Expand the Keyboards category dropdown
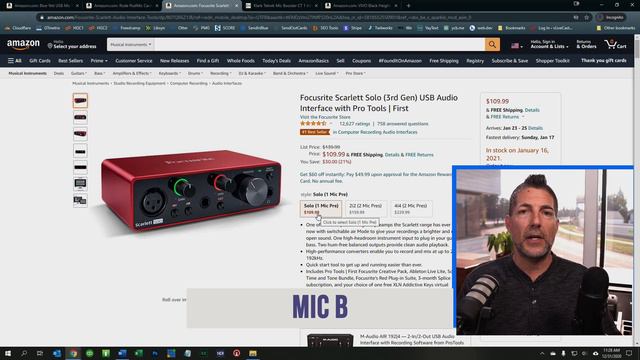Image resolution: width=640 pixels, height=360 pixels. (170, 73)
